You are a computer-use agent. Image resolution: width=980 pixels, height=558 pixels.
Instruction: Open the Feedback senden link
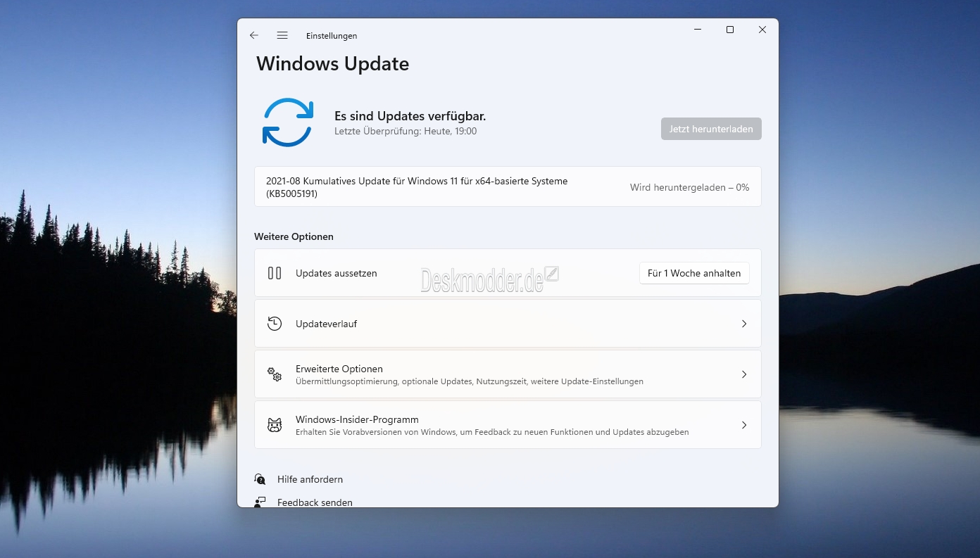[x=315, y=502]
